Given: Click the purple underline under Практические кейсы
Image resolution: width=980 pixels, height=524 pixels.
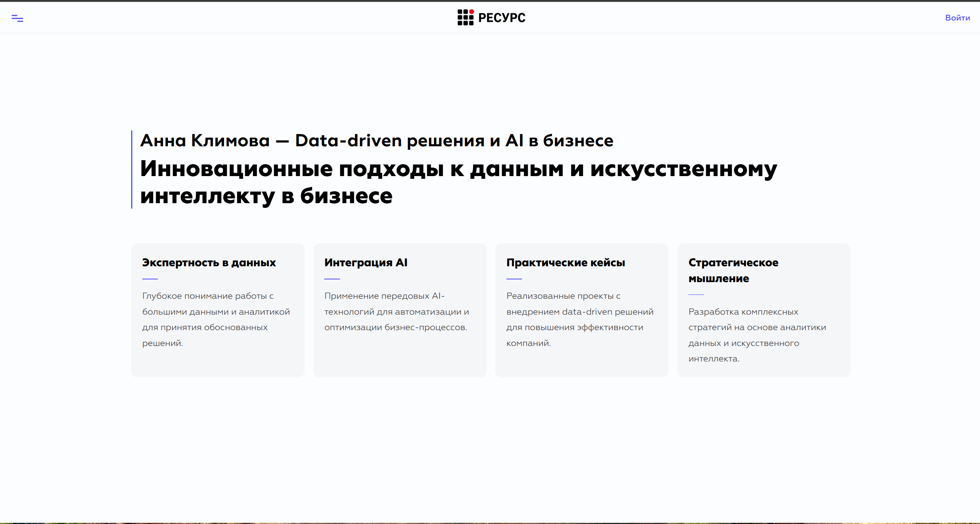Looking at the screenshot, I should pyautogui.click(x=514, y=279).
